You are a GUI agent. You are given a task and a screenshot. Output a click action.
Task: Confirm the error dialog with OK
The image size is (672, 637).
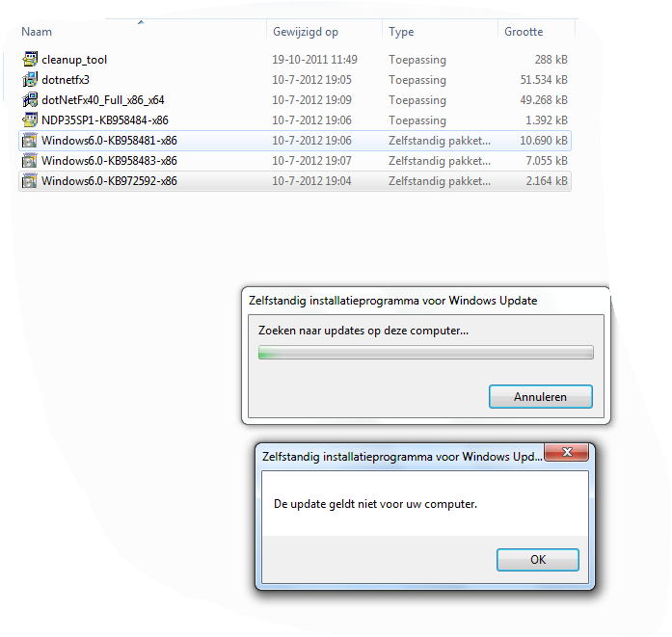[538, 560]
